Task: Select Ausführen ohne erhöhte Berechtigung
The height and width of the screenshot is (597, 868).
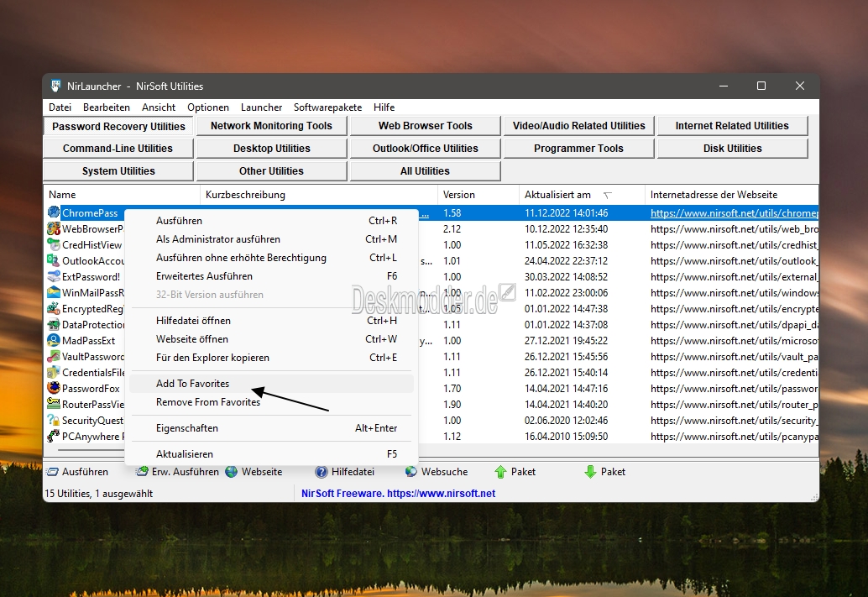Action: (271, 258)
